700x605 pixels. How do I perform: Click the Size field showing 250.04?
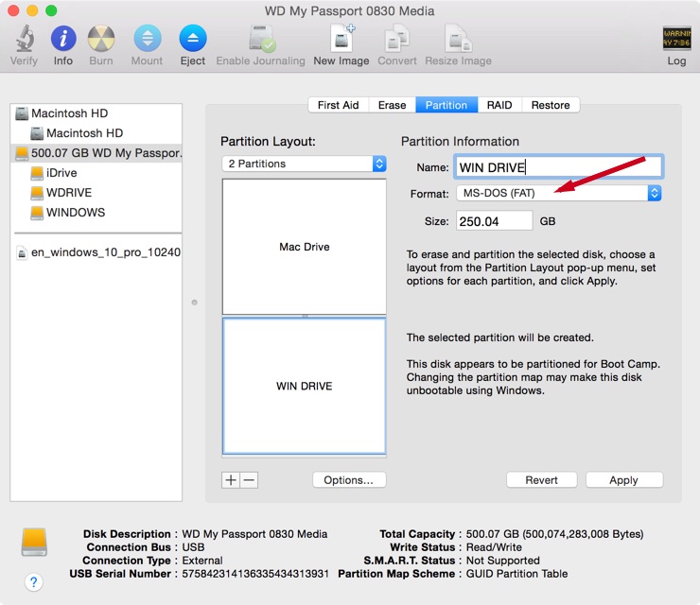tap(494, 221)
